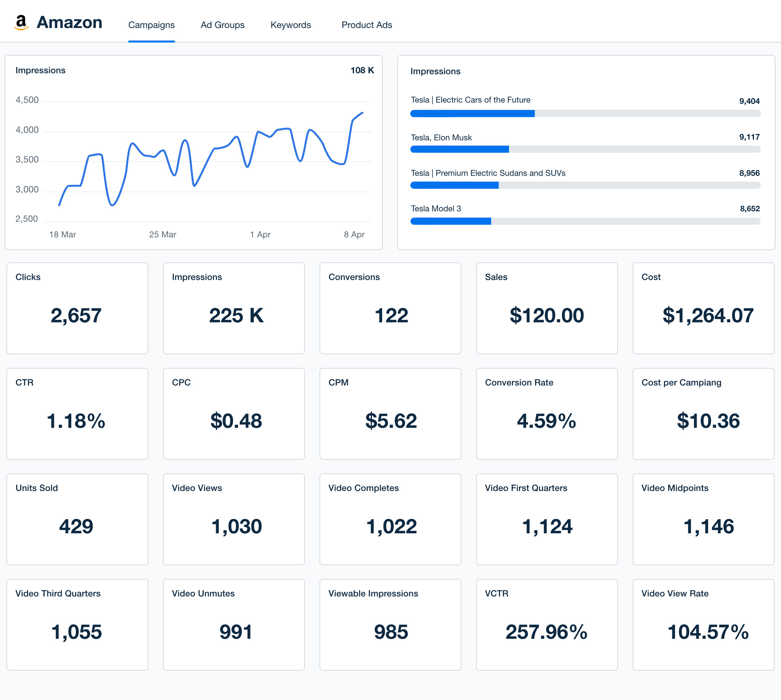781x700 pixels.
Task: Click the Amazon logo icon
Action: tap(21, 22)
